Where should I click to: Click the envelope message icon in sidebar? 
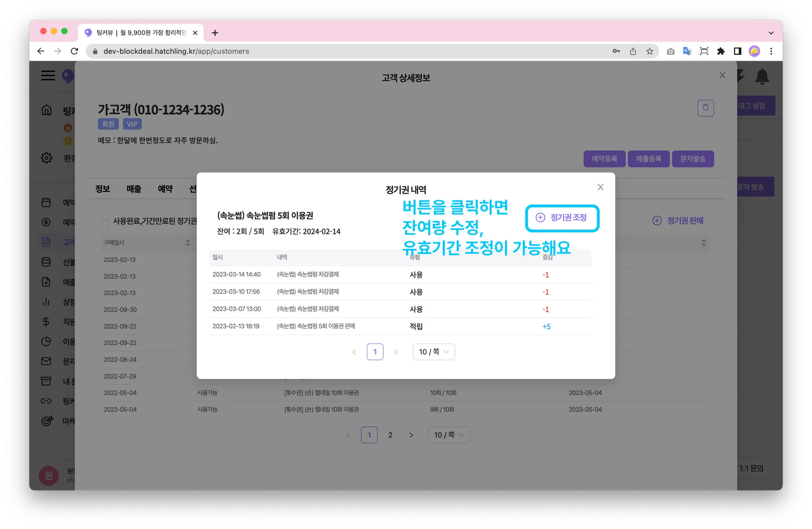[46, 361]
